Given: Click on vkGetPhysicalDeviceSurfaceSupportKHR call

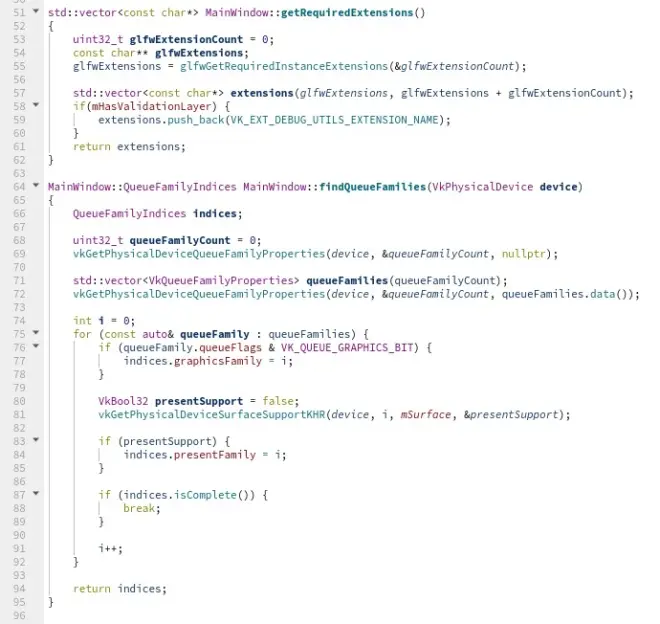Looking at the screenshot, I should click(212, 415).
